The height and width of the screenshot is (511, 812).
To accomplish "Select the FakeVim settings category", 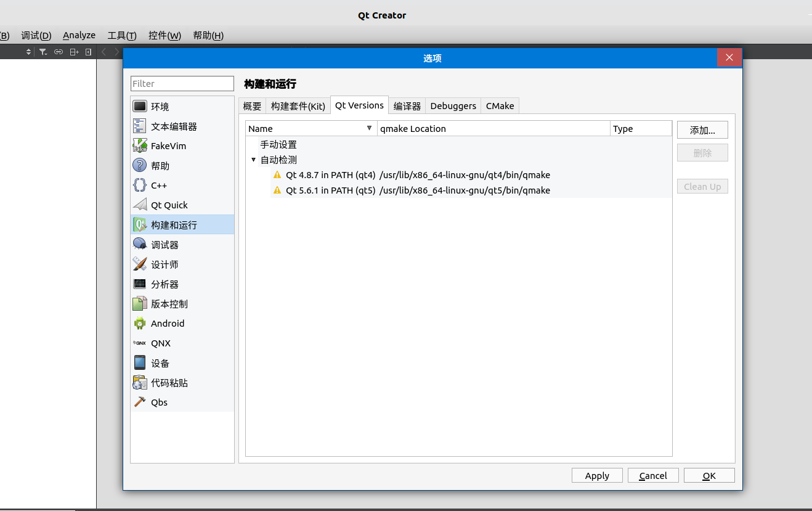I will (182, 146).
